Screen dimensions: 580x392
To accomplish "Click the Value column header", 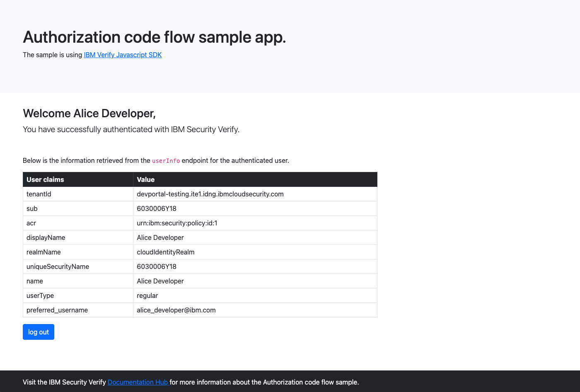I will [146, 179].
